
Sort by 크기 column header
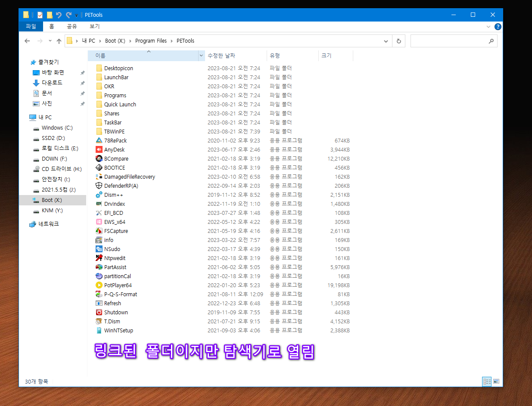click(336, 56)
